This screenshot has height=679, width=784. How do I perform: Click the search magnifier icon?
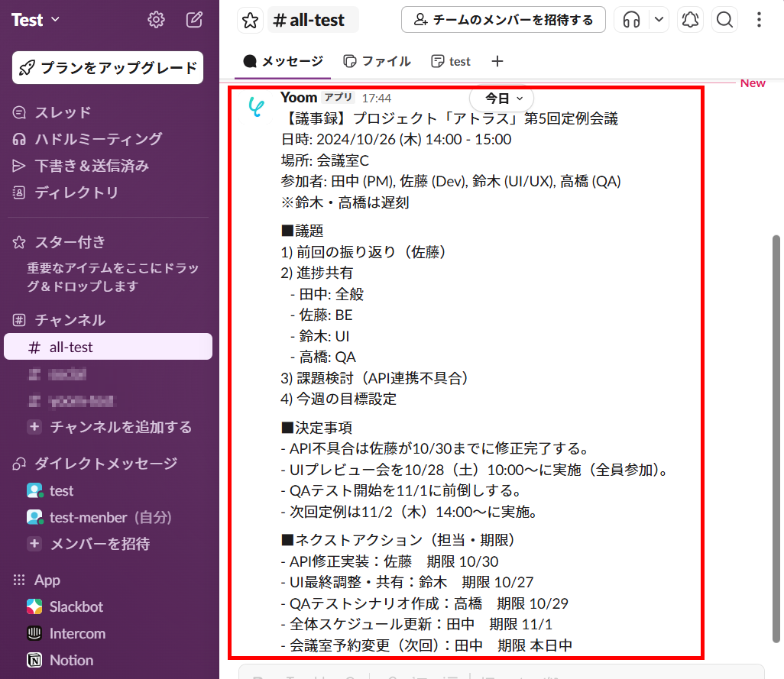pos(725,20)
